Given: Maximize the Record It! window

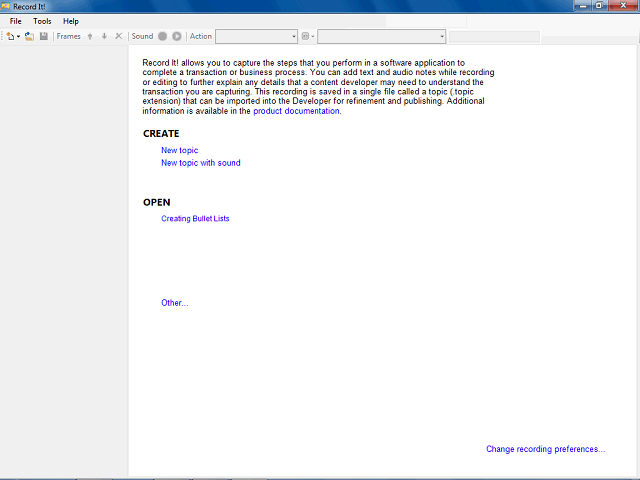Looking at the screenshot, I should click(600, 6).
